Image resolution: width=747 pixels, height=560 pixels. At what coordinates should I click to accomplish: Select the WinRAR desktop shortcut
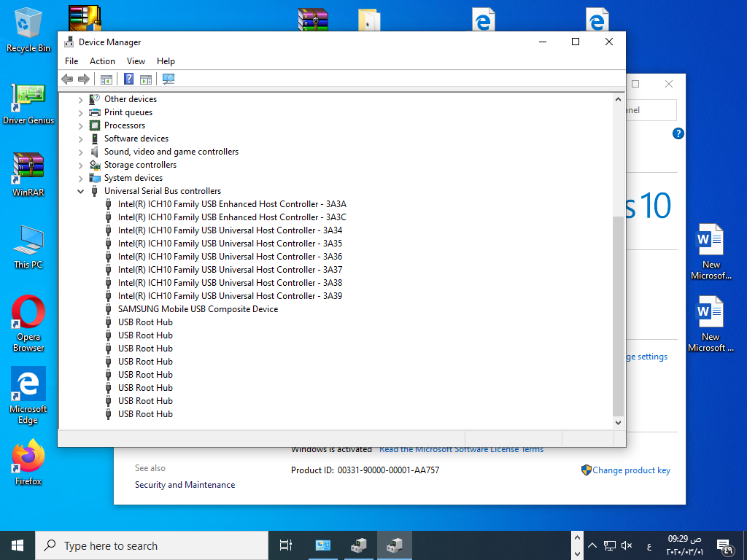click(x=28, y=175)
